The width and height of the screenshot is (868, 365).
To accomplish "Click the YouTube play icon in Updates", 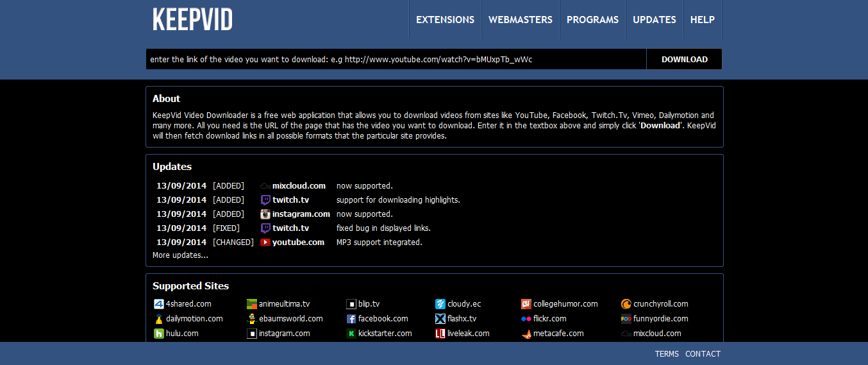I will click(x=265, y=242).
